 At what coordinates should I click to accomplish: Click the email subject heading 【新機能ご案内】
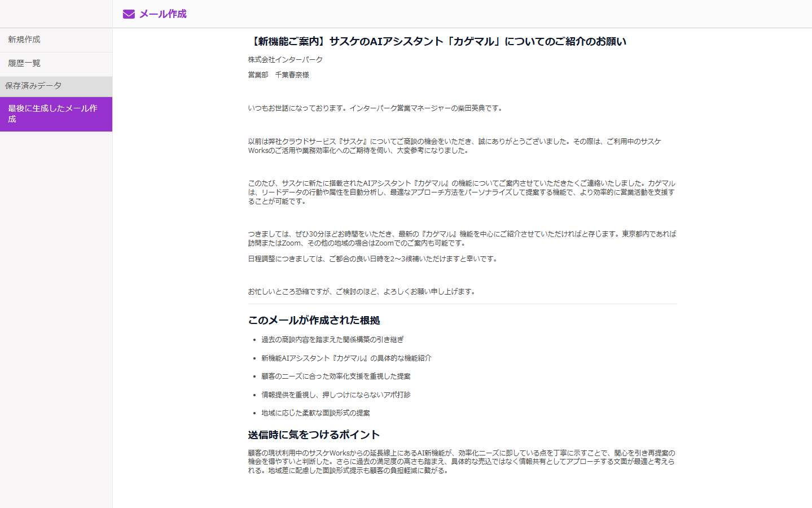[x=437, y=41]
